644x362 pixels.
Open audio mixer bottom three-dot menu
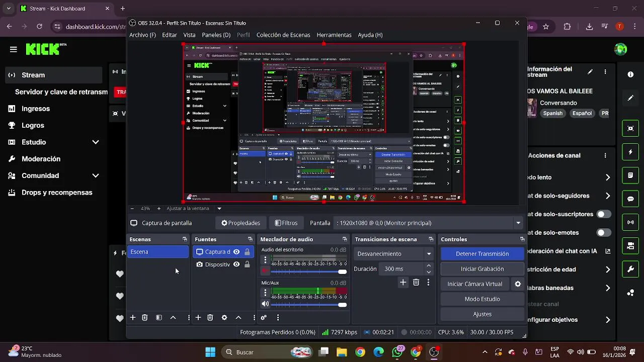tap(278, 318)
